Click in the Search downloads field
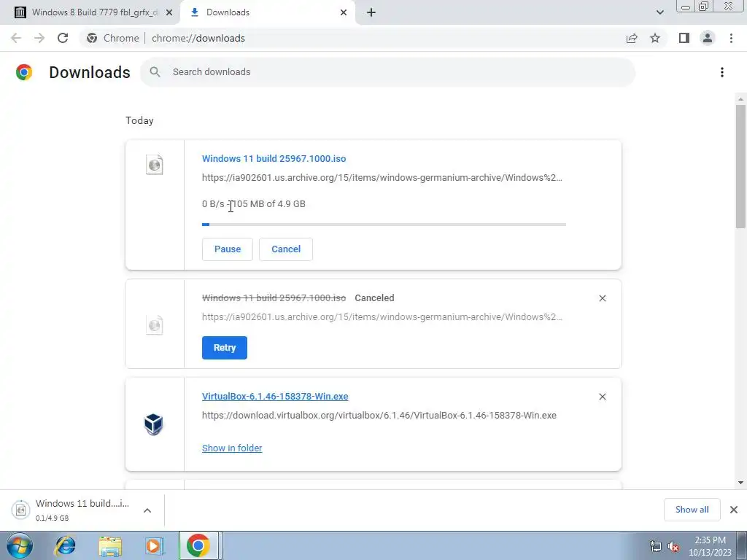 click(387, 72)
